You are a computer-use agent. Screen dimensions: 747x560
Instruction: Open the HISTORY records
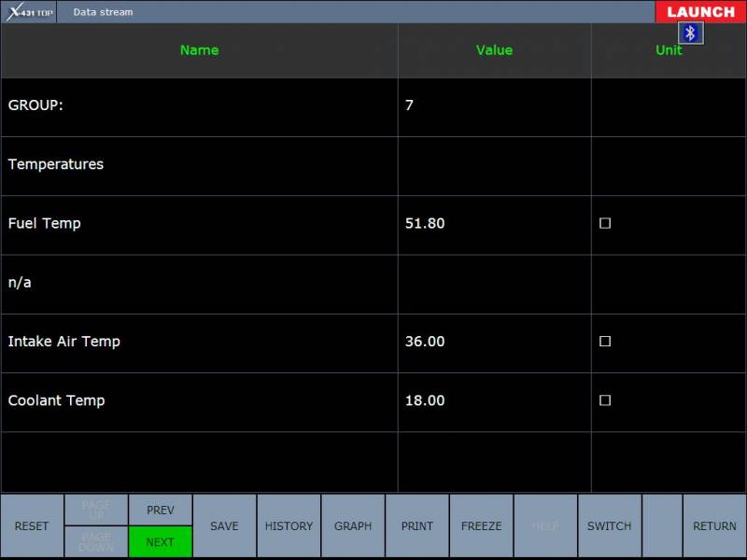click(289, 526)
